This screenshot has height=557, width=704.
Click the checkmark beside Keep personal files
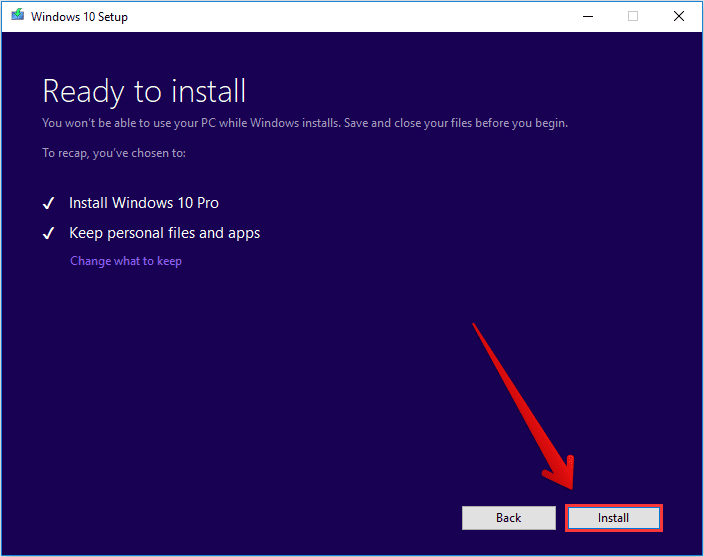pos(48,233)
